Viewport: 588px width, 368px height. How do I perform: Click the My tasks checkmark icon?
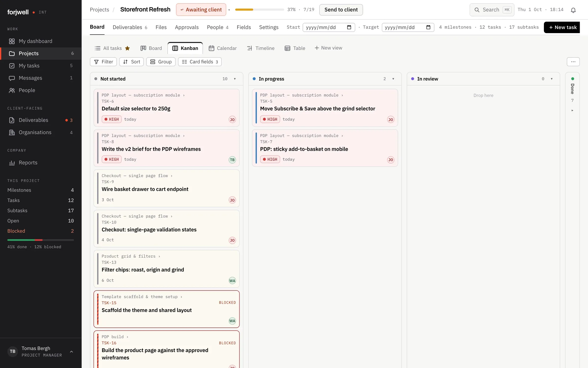(x=12, y=66)
